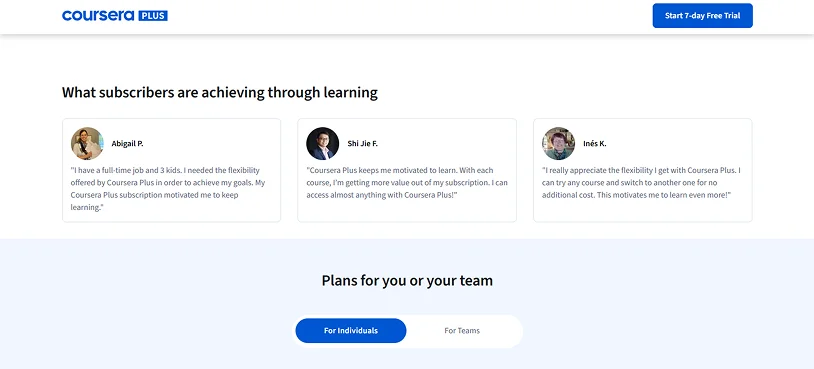Image resolution: width=814 pixels, height=369 pixels.
Task: Click the Abigail P. name label
Action: tap(127, 144)
